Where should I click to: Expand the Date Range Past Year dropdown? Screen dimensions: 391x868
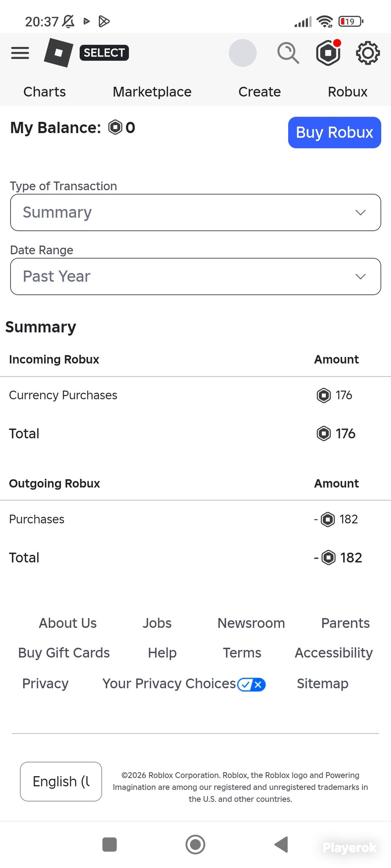(195, 276)
